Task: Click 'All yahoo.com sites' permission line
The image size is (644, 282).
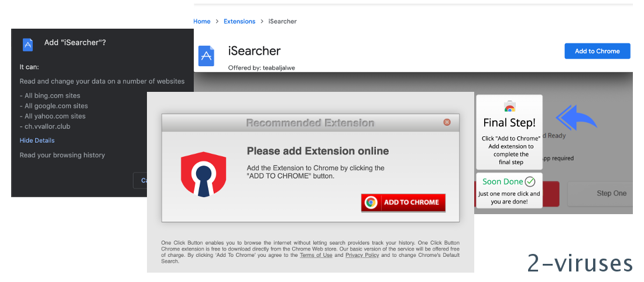Action: [x=53, y=116]
